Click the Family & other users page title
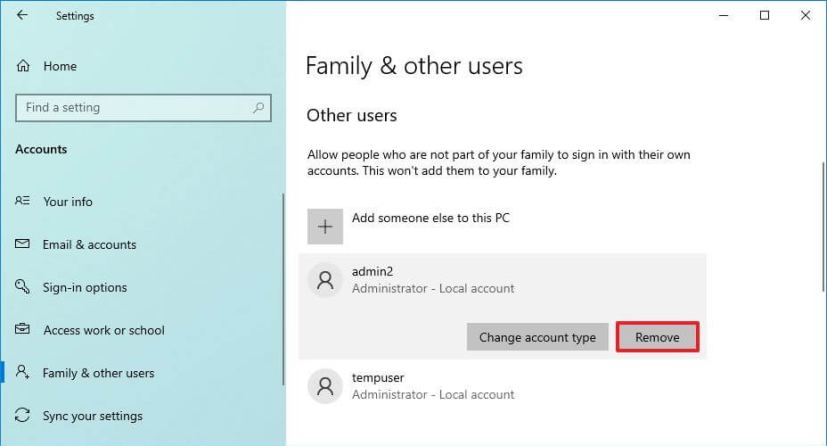This screenshot has height=446, width=827. click(414, 66)
